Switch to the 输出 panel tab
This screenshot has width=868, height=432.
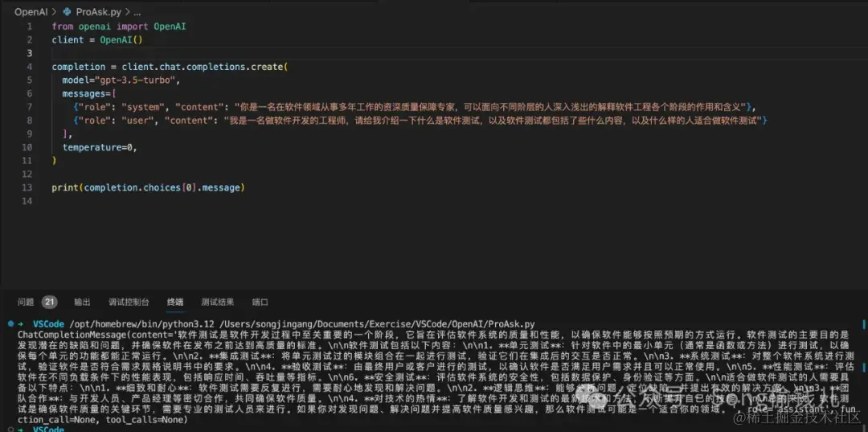pyautogui.click(x=82, y=302)
